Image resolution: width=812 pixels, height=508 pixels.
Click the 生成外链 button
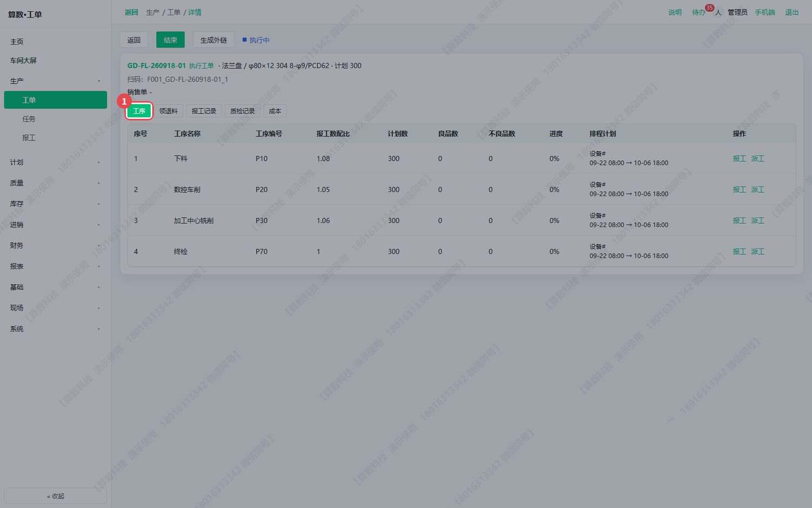click(214, 40)
